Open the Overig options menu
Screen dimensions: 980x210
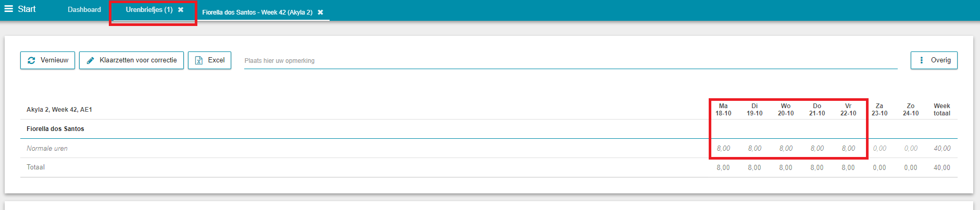tap(934, 60)
